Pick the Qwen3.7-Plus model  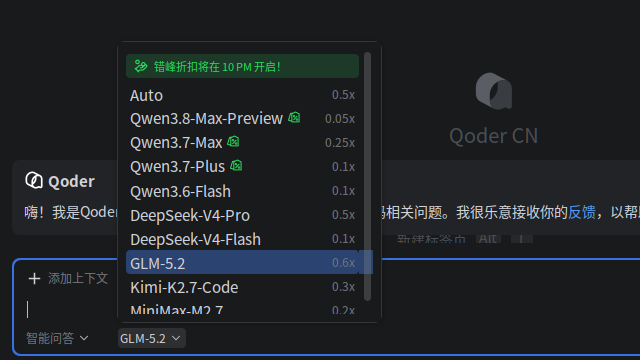pyautogui.click(x=242, y=167)
